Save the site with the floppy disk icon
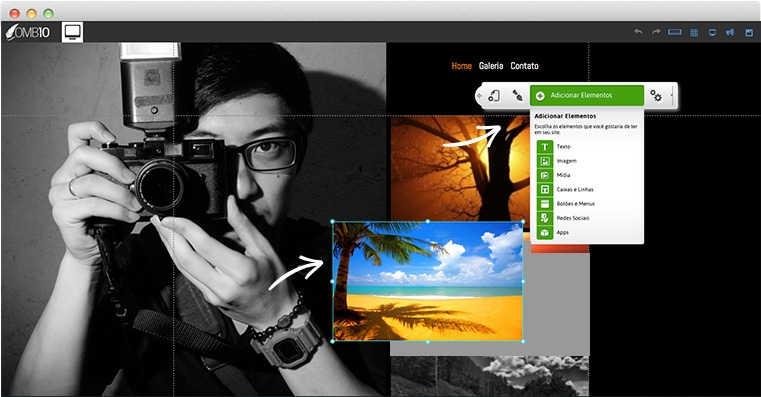 click(x=748, y=33)
